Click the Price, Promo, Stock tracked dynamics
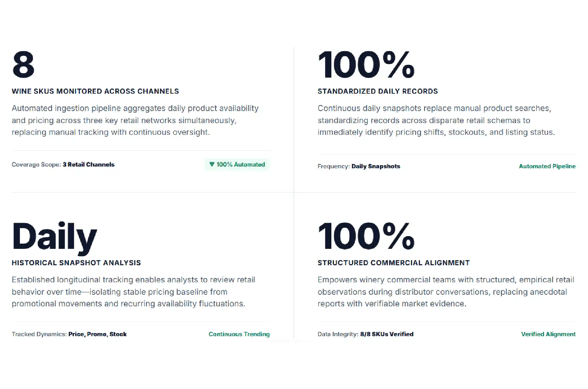588x389 pixels. tap(98, 334)
